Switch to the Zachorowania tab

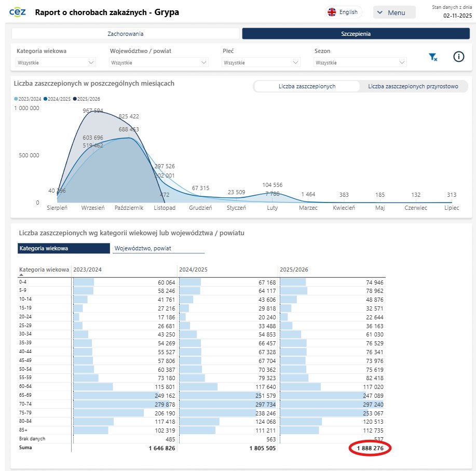(x=126, y=34)
